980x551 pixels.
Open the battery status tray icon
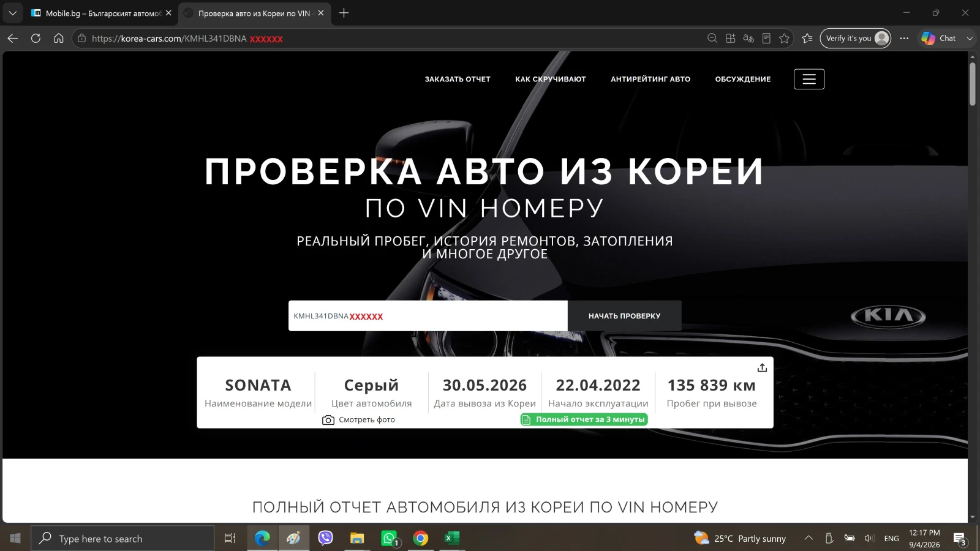point(849,538)
